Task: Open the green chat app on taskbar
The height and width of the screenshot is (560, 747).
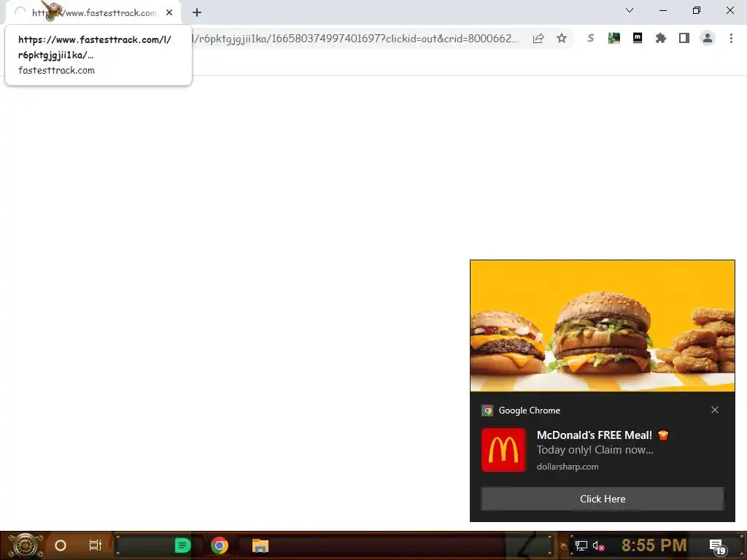Action: (182, 545)
